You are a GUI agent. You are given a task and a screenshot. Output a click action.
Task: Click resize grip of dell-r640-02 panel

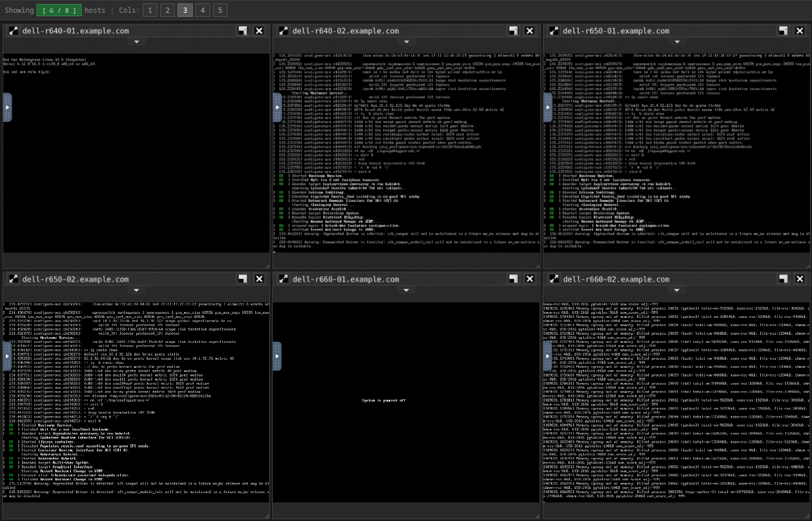(537, 266)
